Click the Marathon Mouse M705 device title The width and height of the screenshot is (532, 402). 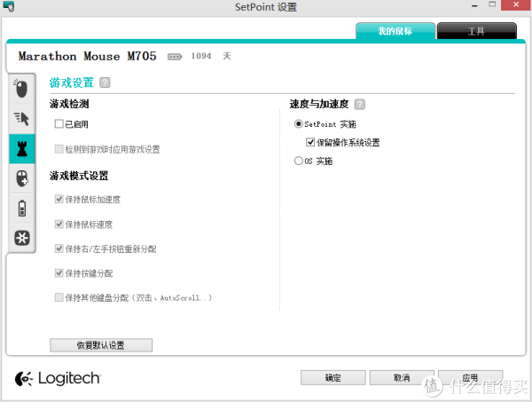coord(87,57)
